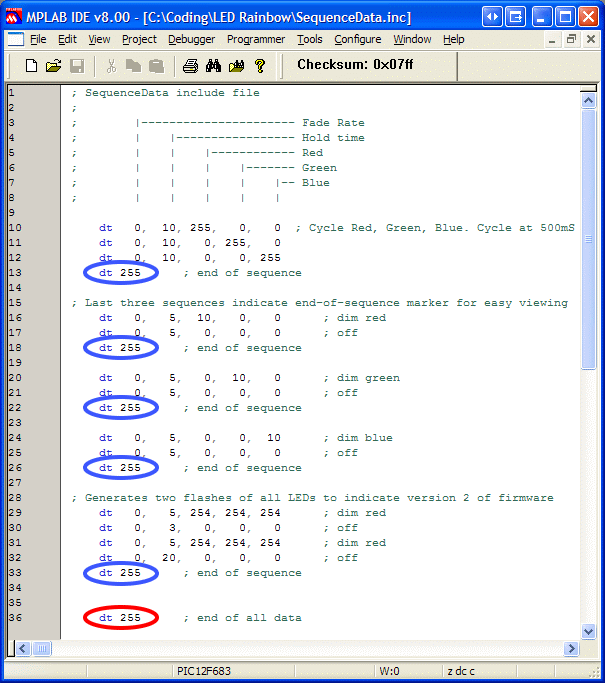Open the Debugger menu
Screen dimensions: 605x683
191,39
